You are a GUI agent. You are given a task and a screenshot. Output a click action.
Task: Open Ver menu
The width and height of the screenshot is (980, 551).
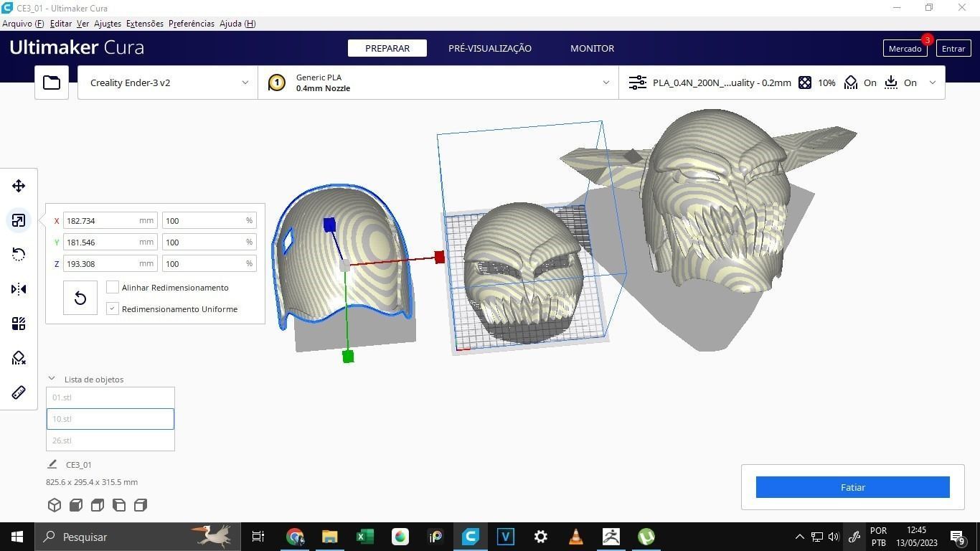coord(83,24)
